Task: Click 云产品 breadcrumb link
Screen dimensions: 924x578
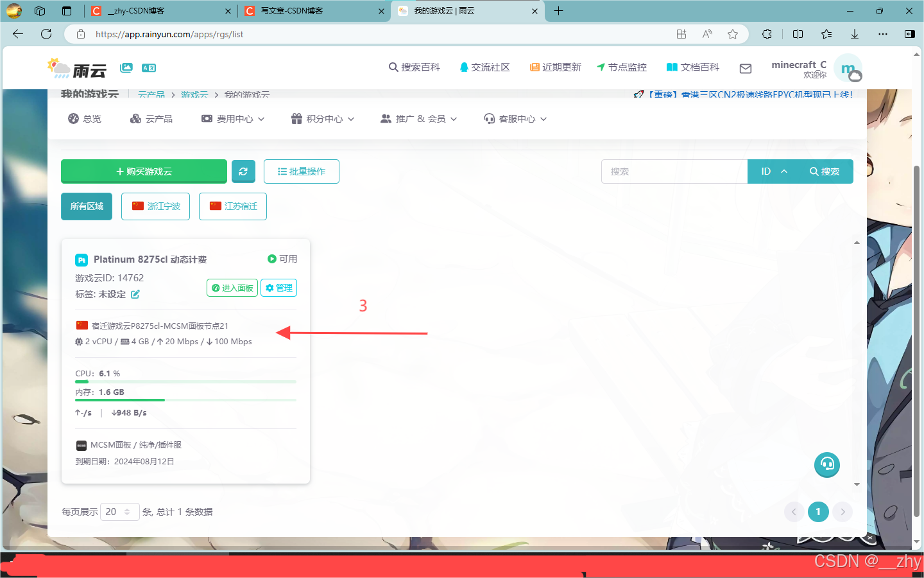Action: (x=151, y=94)
